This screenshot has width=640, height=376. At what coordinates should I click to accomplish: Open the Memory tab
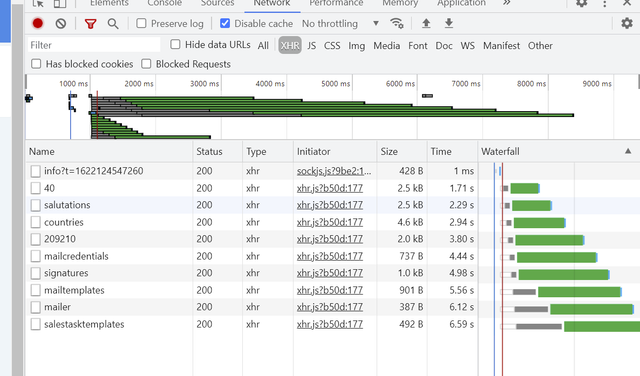[x=400, y=3]
